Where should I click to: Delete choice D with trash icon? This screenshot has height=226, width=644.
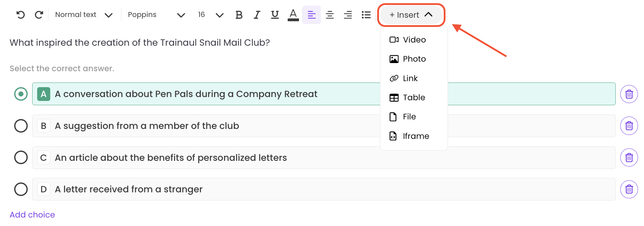click(x=629, y=189)
